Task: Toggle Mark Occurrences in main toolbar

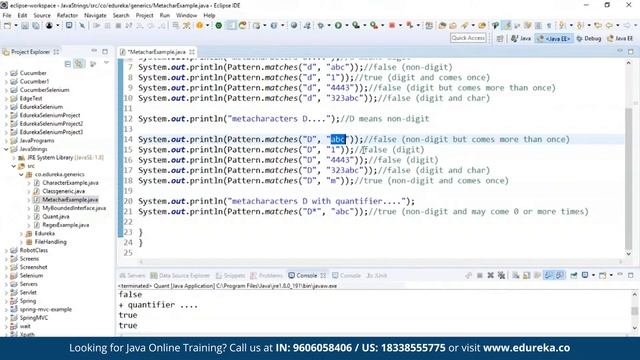Action: click(507, 25)
